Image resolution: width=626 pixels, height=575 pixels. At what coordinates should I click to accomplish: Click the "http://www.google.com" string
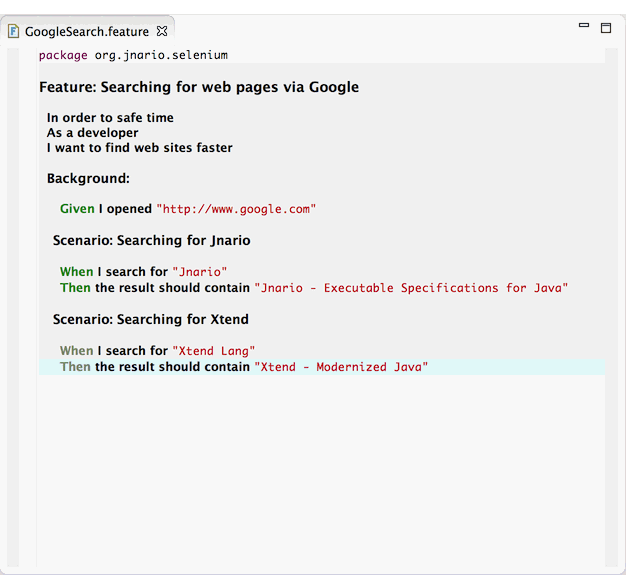pos(236,209)
